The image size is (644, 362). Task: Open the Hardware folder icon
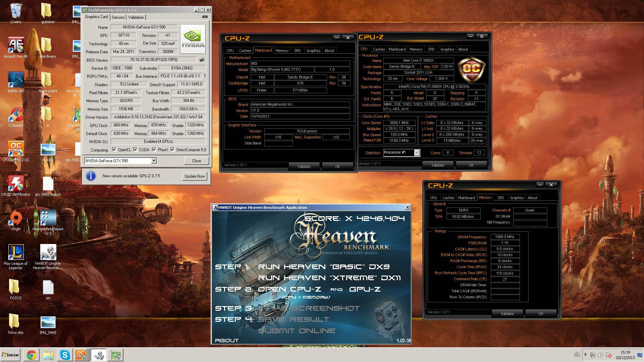[x=48, y=48]
